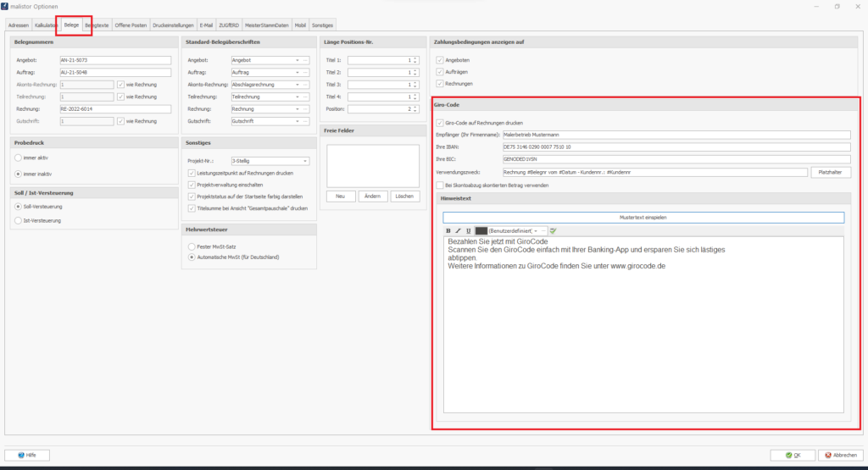The height and width of the screenshot is (470, 868).
Task: Select the Ist-Versteuerung radio option
Action: tap(19, 220)
